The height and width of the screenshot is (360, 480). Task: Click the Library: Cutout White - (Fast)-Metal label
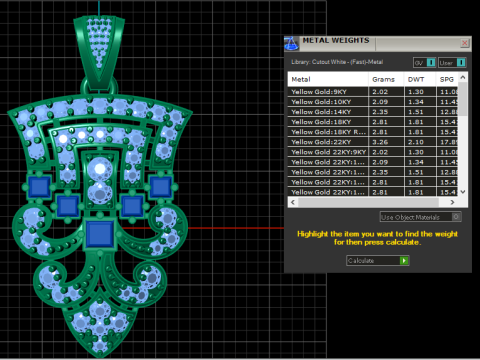click(x=337, y=62)
